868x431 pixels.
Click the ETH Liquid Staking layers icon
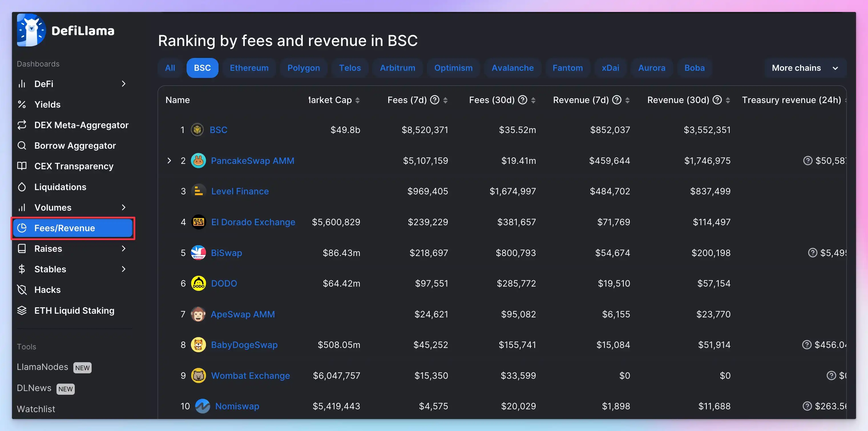pyautogui.click(x=22, y=310)
